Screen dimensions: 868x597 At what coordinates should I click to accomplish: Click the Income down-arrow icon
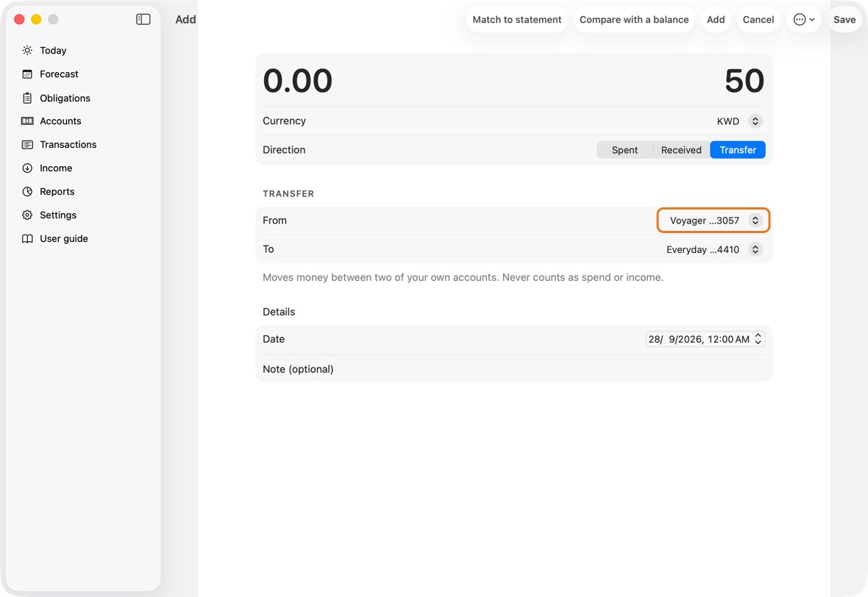click(27, 168)
